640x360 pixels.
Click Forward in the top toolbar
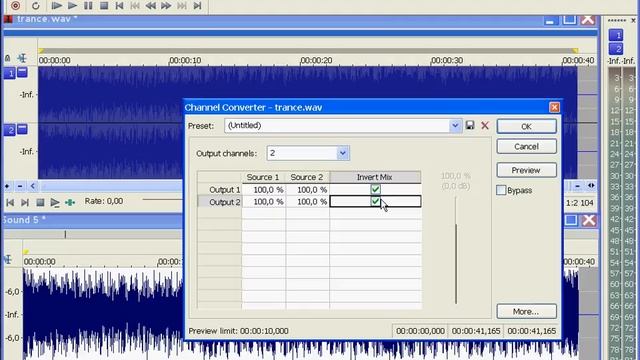tap(166, 5)
